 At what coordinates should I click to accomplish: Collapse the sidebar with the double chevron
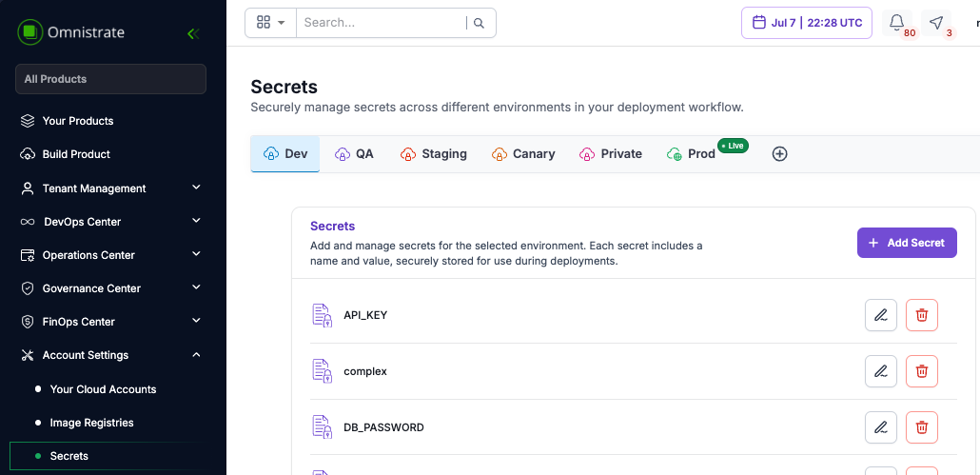click(193, 33)
